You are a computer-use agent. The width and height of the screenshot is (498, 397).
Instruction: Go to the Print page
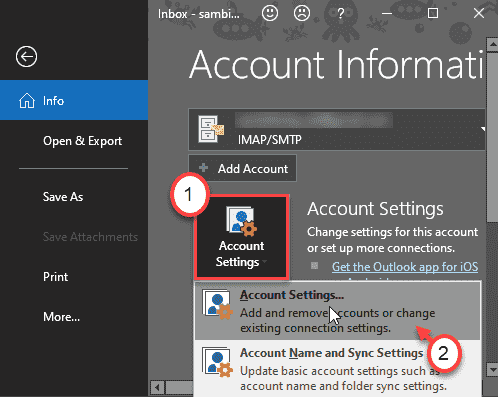pos(55,277)
